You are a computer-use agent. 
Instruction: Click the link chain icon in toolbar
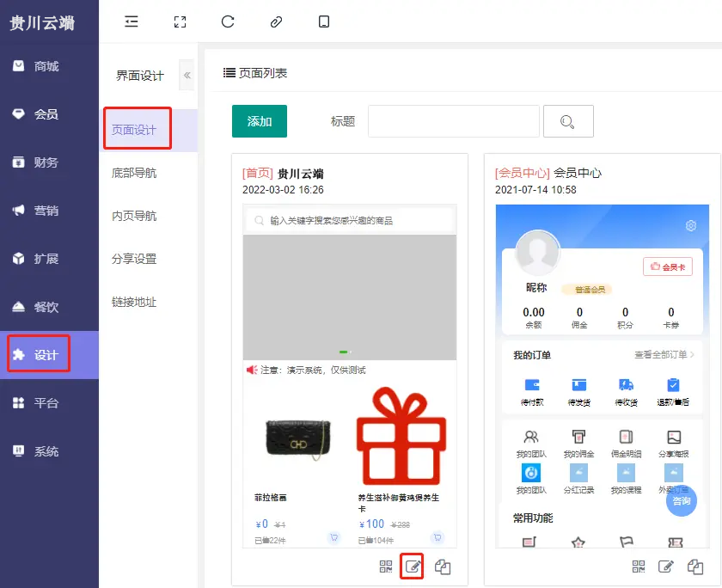[x=276, y=21]
